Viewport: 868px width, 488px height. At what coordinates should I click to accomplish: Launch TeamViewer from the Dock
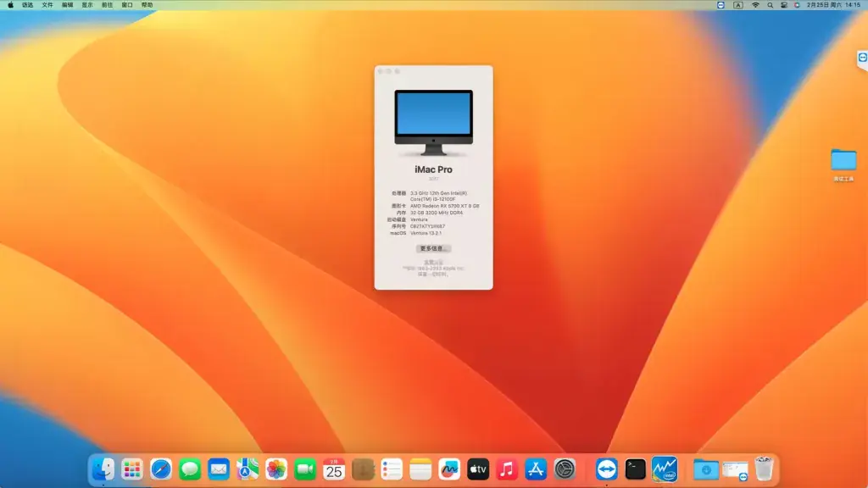click(607, 469)
